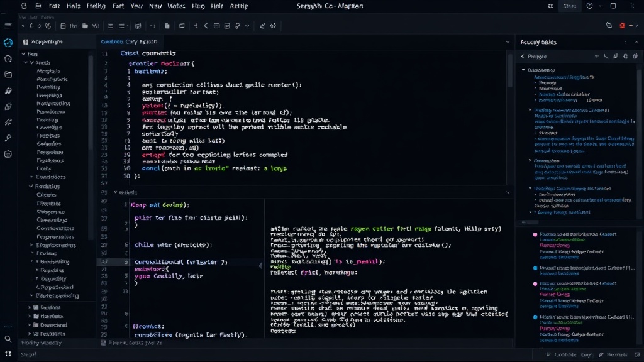
Task: Click the pen icon in the main toolbar
Action: click(237, 26)
